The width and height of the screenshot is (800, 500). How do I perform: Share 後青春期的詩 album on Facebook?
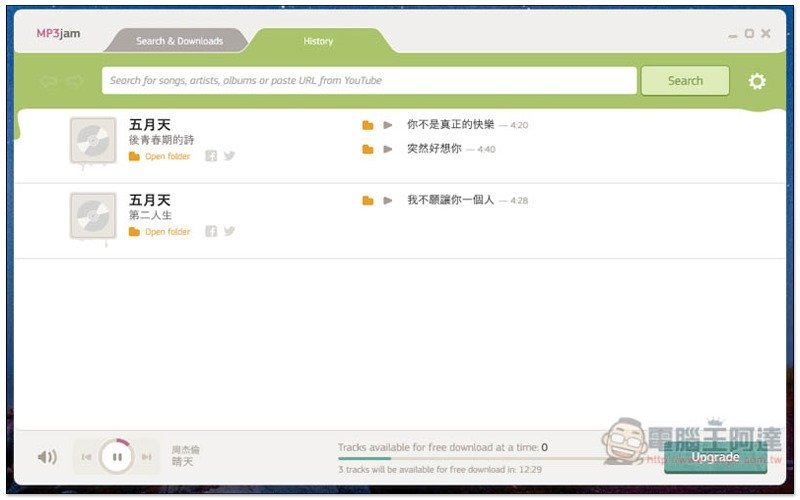(x=211, y=156)
